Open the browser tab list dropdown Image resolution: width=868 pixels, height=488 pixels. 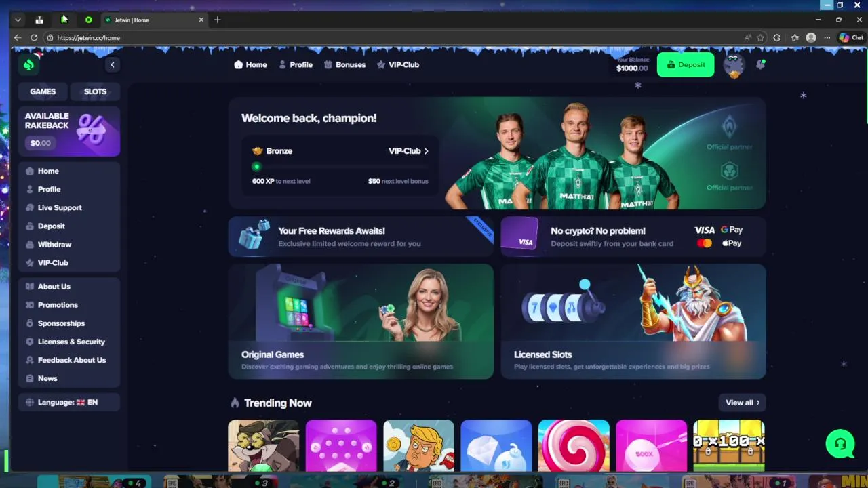(x=18, y=20)
